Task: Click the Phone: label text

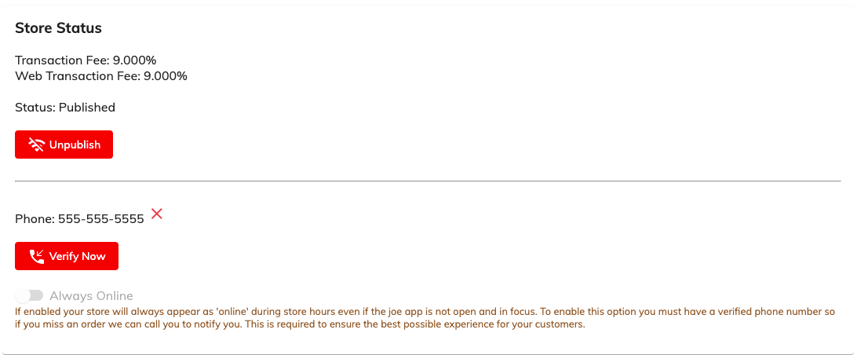Action: click(x=35, y=219)
